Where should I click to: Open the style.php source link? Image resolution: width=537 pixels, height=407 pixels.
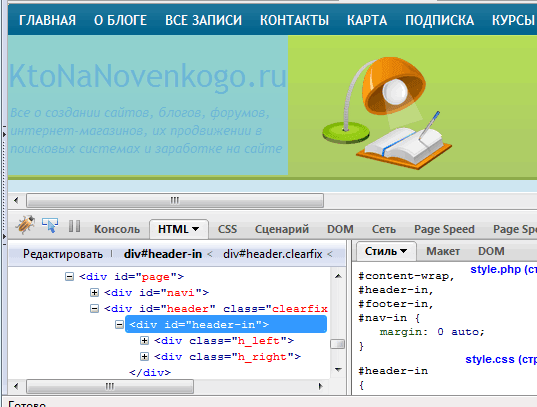coord(503,269)
